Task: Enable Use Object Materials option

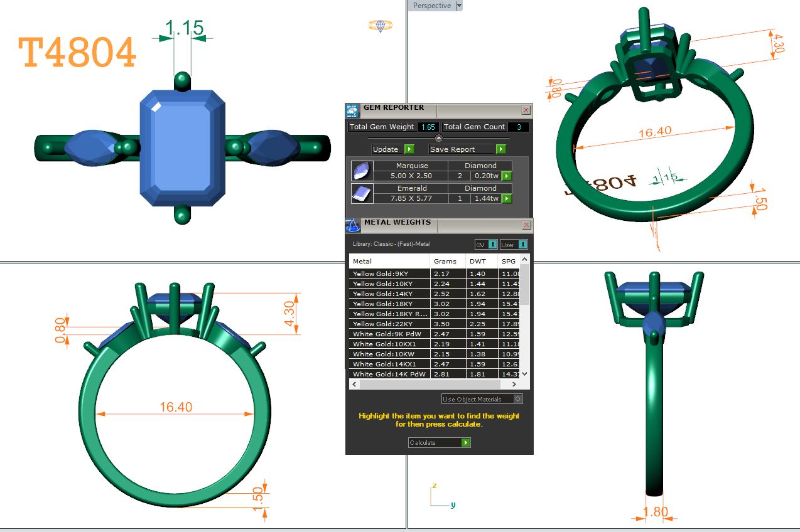Action: pyautogui.click(x=517, y=399)
